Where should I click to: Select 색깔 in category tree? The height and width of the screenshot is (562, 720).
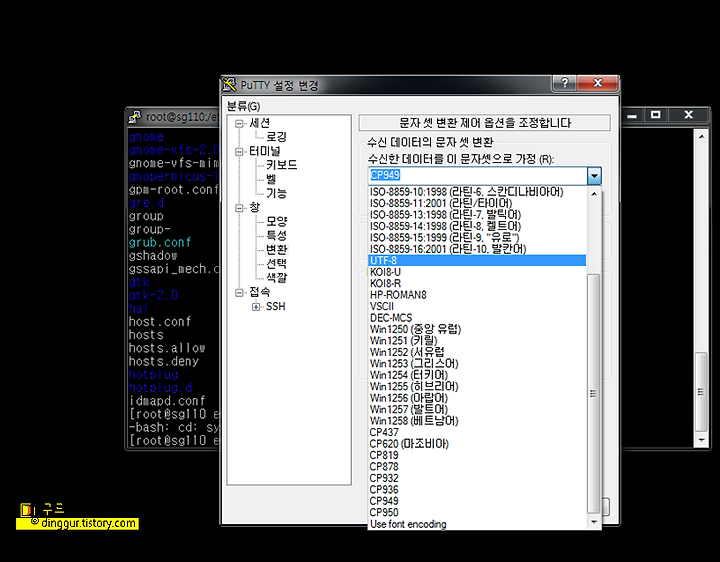point(276,278)
